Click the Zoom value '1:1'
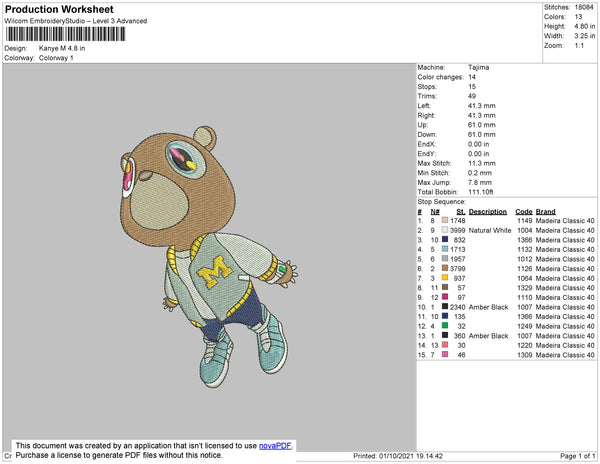This screenshot has height=464, width=600. click(579, 46)
